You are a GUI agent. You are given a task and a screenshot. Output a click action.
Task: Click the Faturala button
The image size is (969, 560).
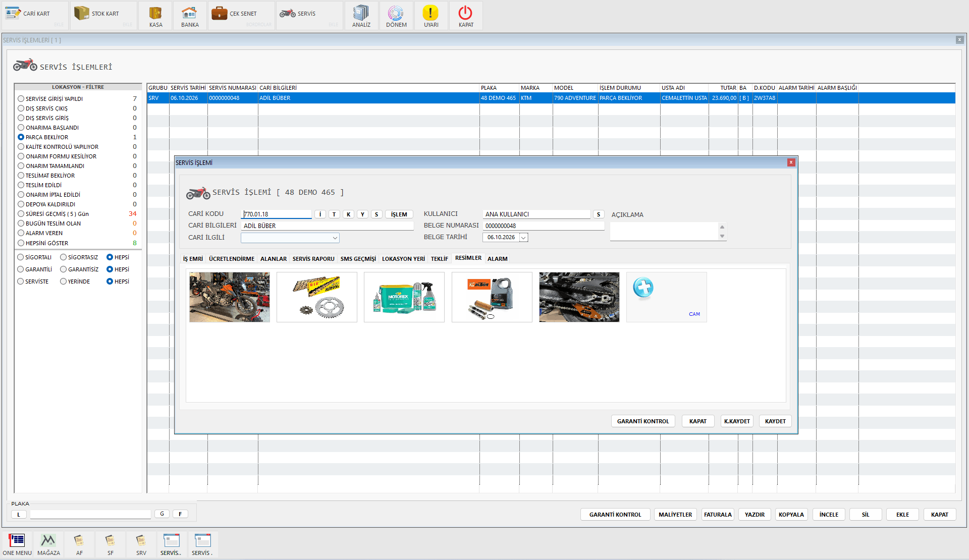718,515
